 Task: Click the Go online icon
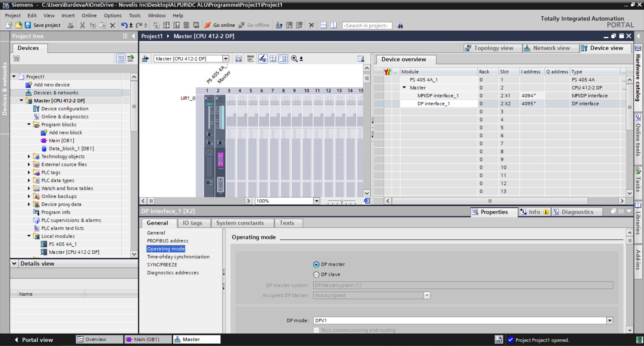pyautogui.click(x=208, y=25)
